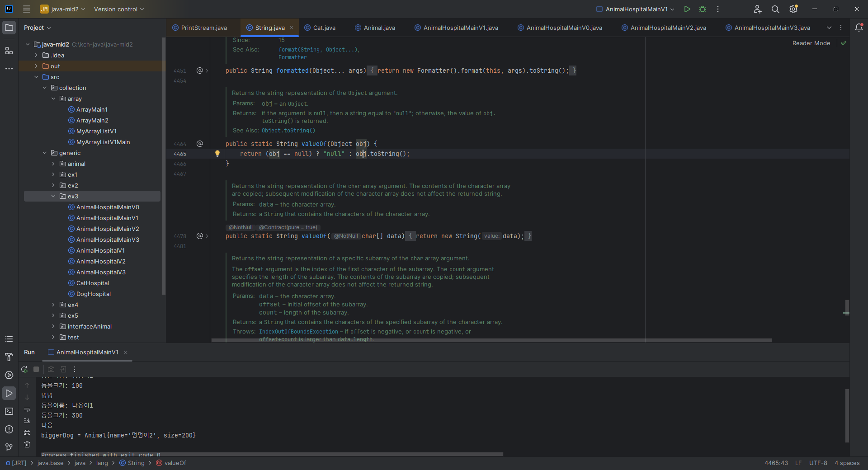868x470 pixels.
Task: Rerun AnimalHospitalMainV1 in Run panel
Action: pos(24,369)
